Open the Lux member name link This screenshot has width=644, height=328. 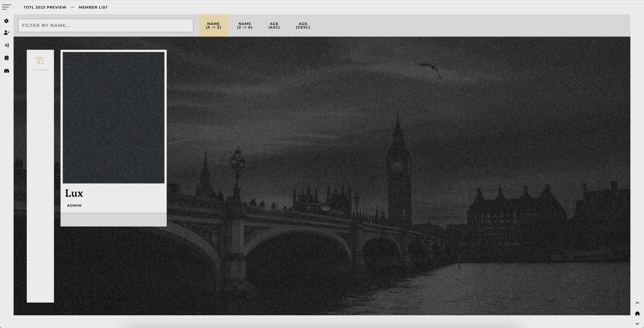(74, 193)
